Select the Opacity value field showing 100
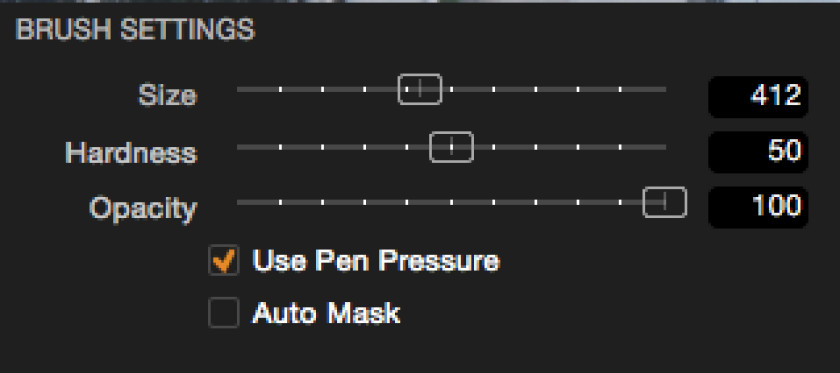The image size is (840, 373). pos(758,207)
